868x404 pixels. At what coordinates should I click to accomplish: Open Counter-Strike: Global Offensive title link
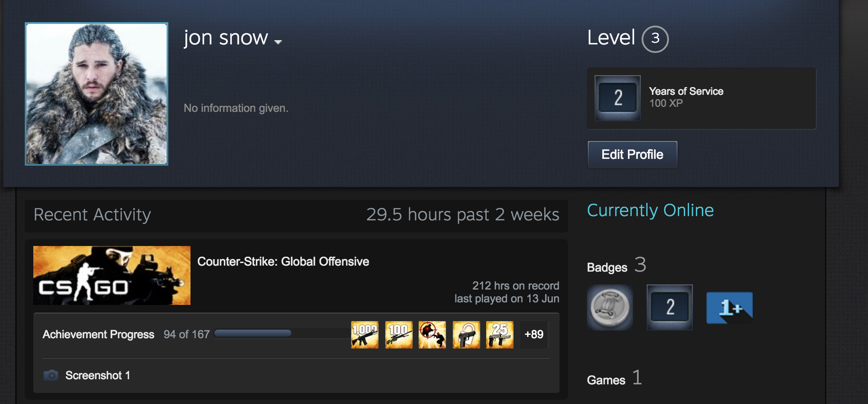pyautogui.click(x=283, y=261)
